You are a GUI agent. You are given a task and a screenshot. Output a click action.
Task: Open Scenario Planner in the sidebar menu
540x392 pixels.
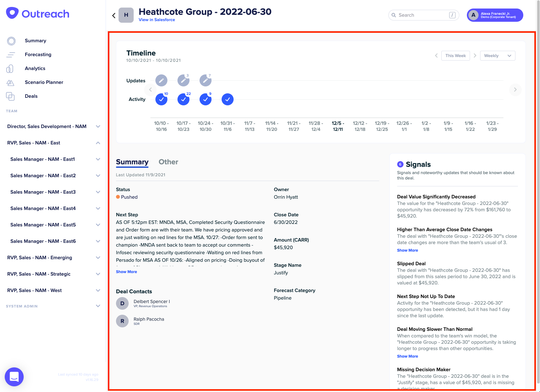pyautogui.click(x=44, y=82)
